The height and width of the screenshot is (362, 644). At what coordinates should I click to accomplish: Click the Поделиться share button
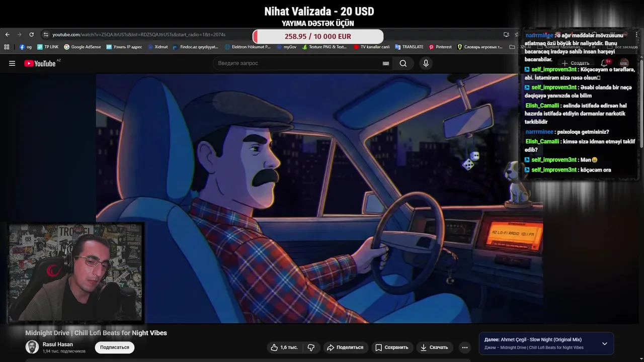click(x=345, y=347)
